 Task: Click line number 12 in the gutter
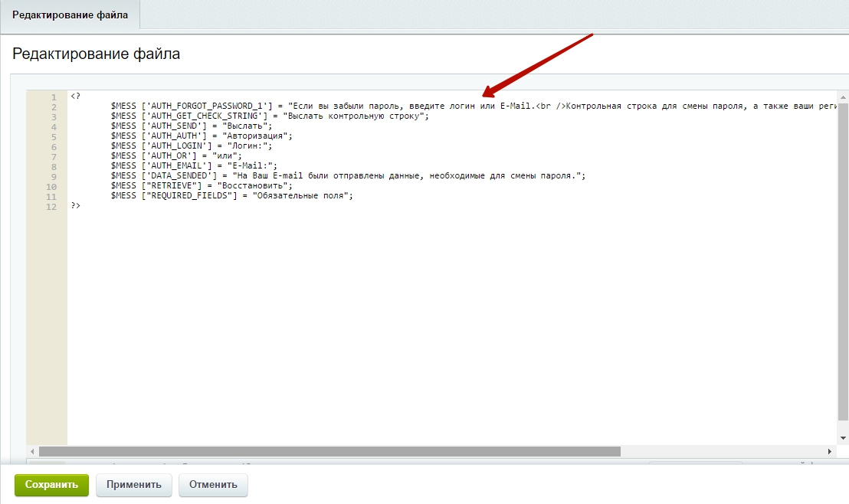click(52, 207)
